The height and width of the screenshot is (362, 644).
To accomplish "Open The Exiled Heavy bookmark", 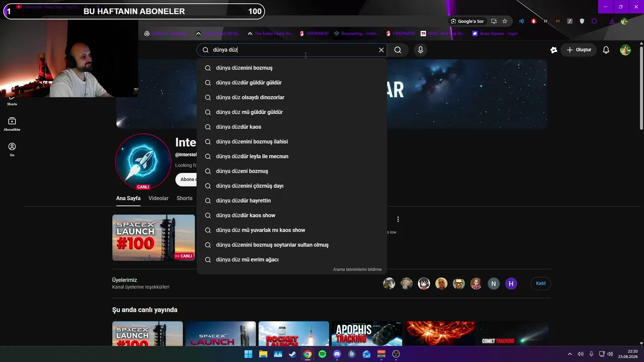I will [x=270, y=34].
